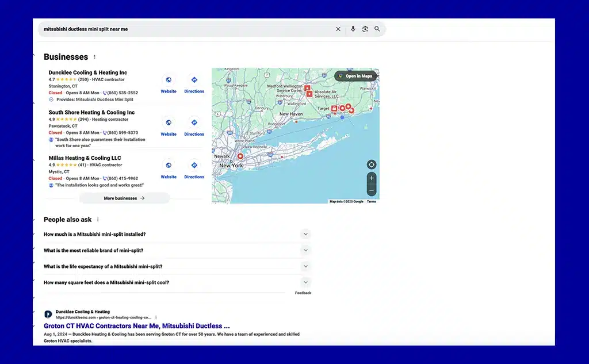This screenshot has height=364, width=589.
Task: Get Directions icon for Duncklee Cooling & Heating Inc
Action: [x=194, y=80]
